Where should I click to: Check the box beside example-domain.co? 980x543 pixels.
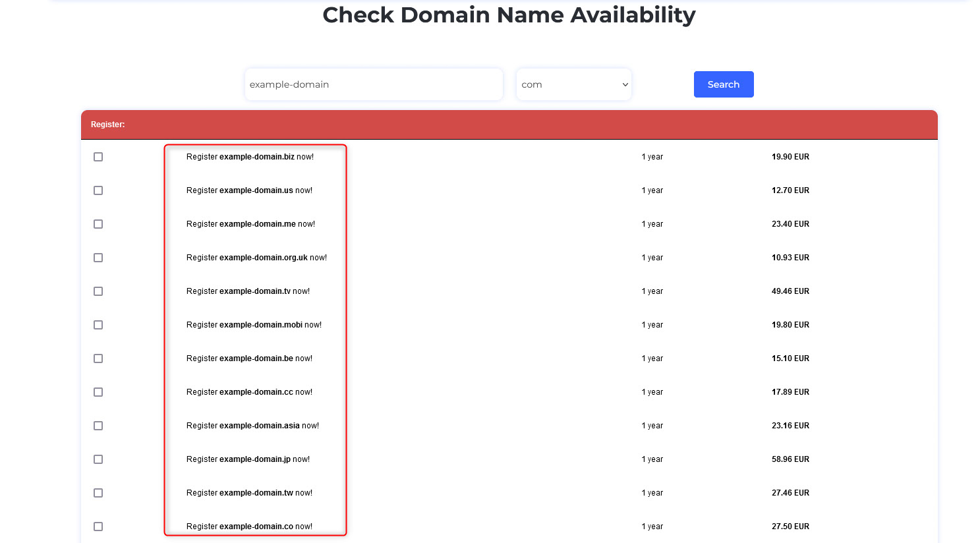pyautogui.click(x=98, y=526)
